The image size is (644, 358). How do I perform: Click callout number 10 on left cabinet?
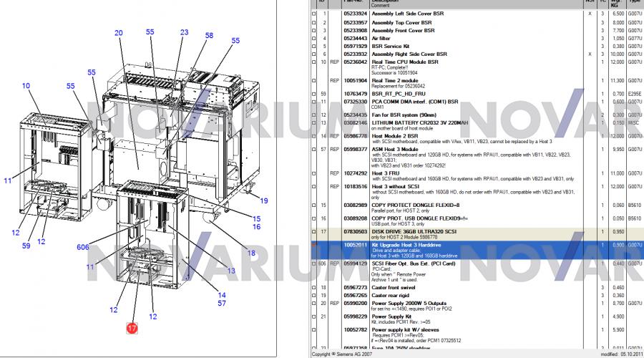[26, 86]
